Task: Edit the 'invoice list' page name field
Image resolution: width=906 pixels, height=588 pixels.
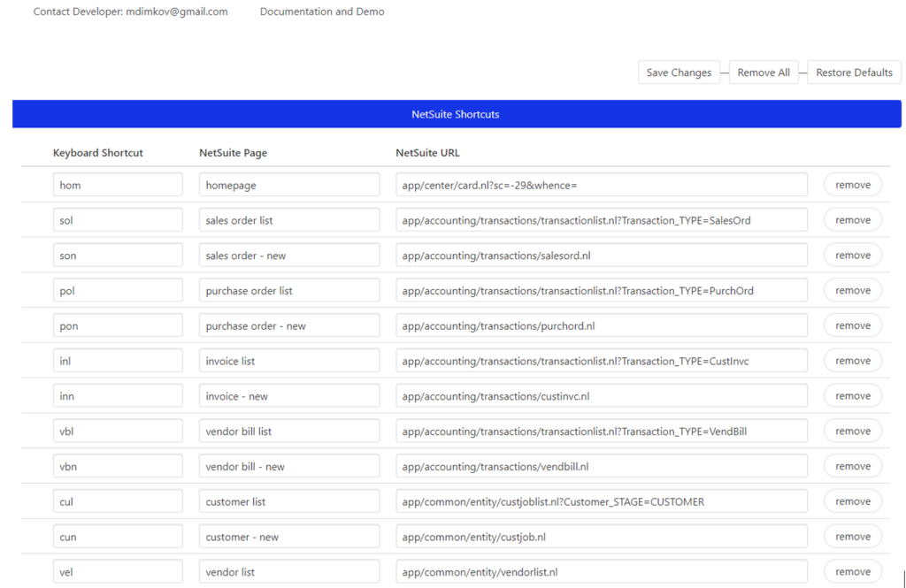Action: (289, 361)
